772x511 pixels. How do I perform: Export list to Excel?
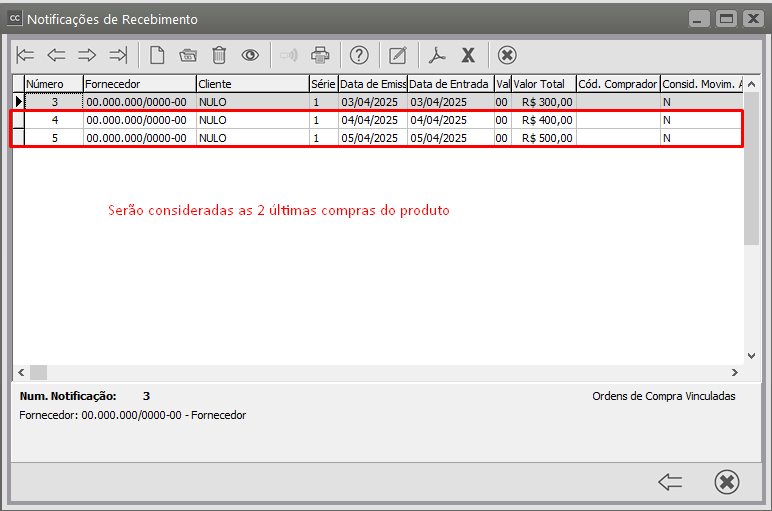coord(467,55)
